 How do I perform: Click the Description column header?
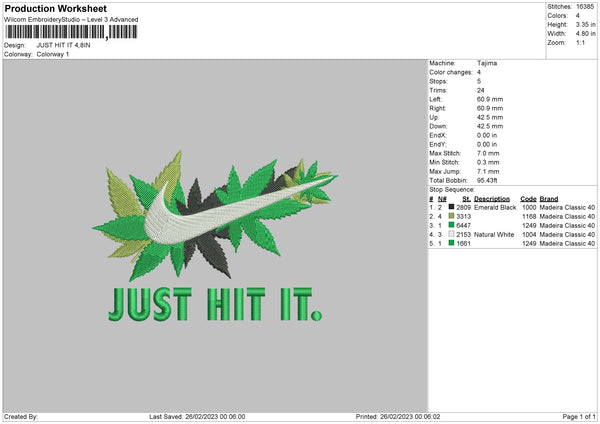click(x=492, y=199)
